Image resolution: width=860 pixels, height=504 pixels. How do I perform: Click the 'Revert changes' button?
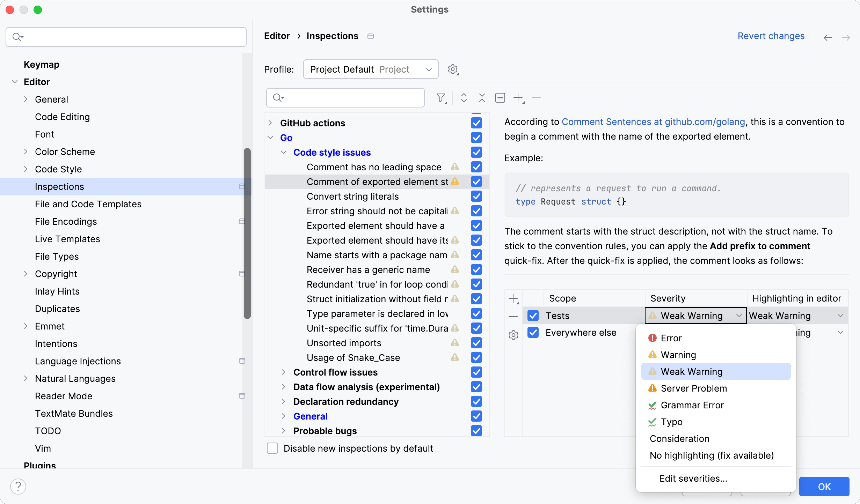pos(771,36)
